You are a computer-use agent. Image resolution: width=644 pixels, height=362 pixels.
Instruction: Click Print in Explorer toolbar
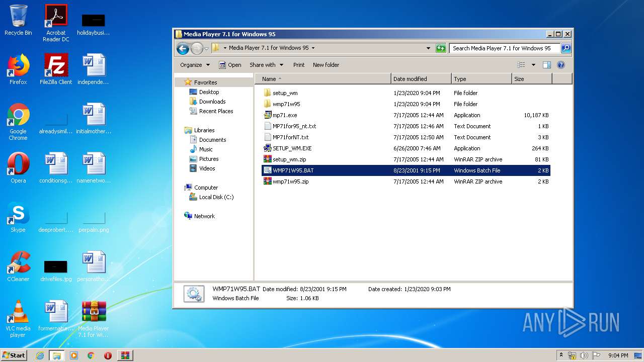[299, 65]
